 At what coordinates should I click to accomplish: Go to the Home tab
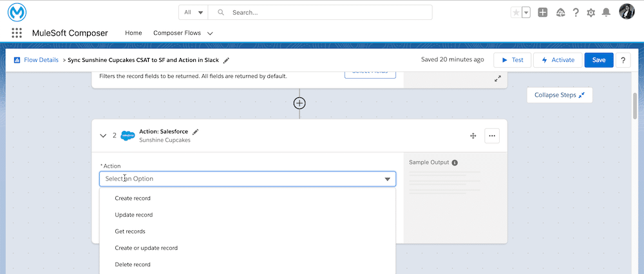(133, 33)
